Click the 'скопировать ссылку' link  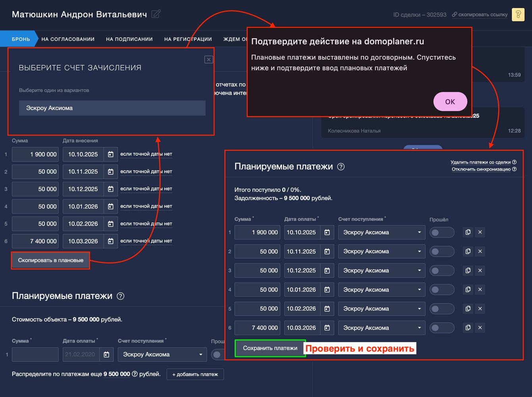point(480,15)
